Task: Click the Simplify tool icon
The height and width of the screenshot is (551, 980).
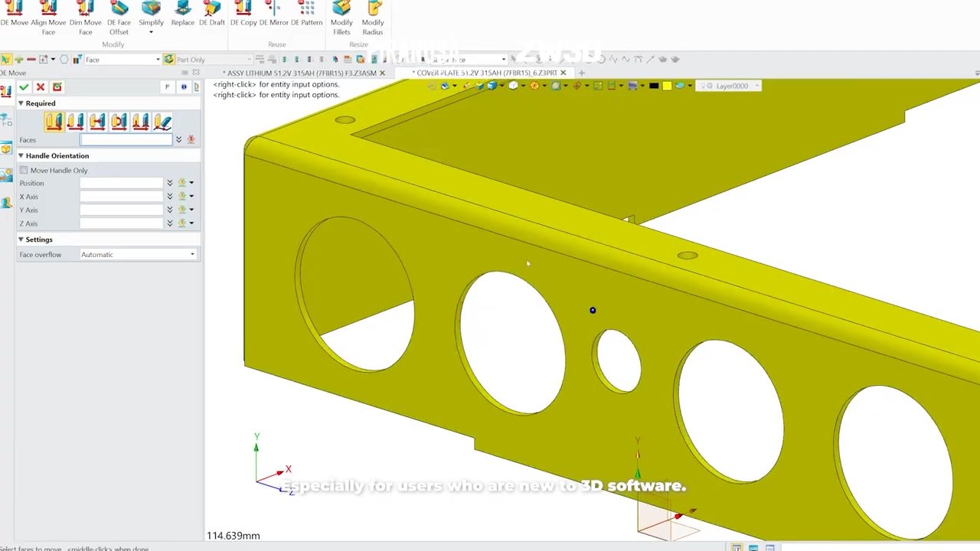Action: (x=151, y=9)
